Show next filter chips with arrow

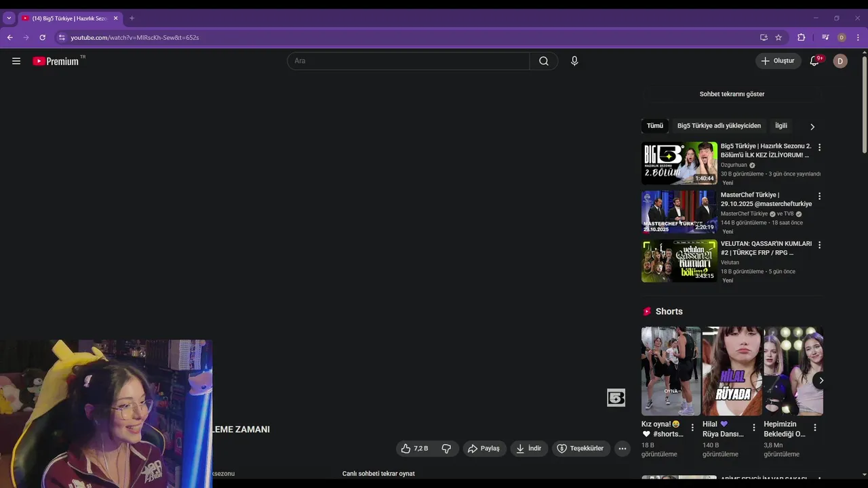[x=812, y=126]
